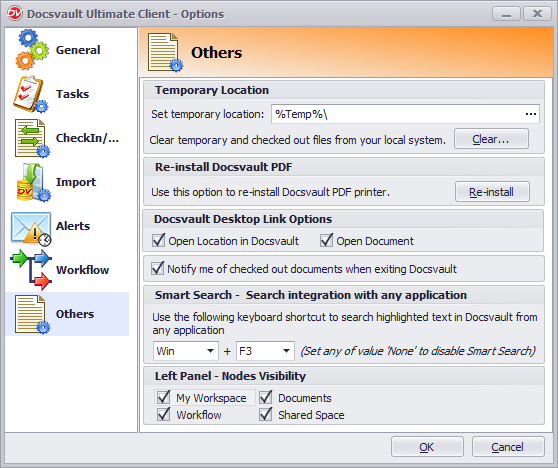Switch to the Alerts options label
558x468 pixels.
(73, 226)
